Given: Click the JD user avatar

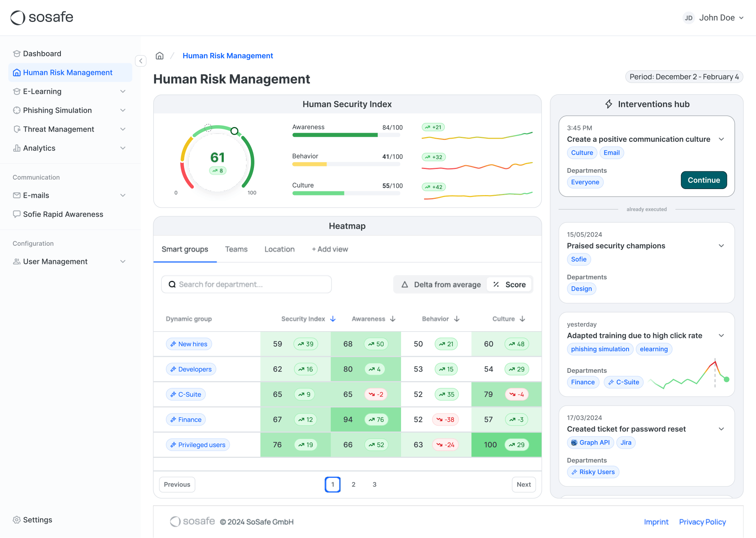Looking at the screenshot, I should [x=689, y=18].
